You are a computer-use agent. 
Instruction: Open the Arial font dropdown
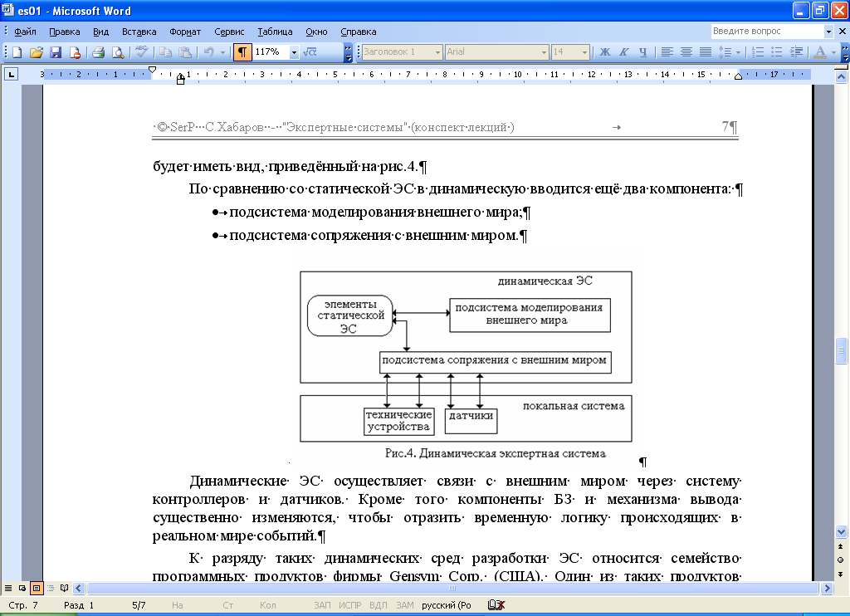(x=544, y=52)
